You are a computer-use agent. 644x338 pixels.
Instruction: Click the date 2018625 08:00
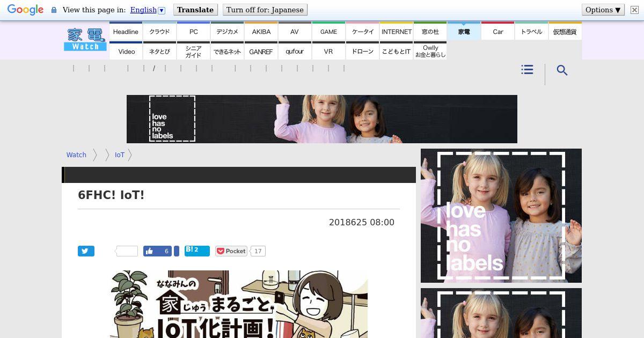pyautogui.click(x=362, y=222)
